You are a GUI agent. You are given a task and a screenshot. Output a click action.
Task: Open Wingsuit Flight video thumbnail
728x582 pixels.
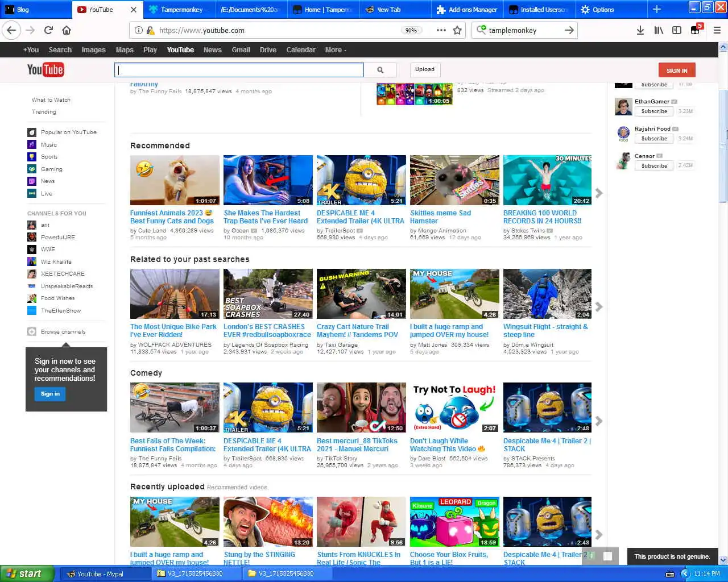[x=547, y=294]
